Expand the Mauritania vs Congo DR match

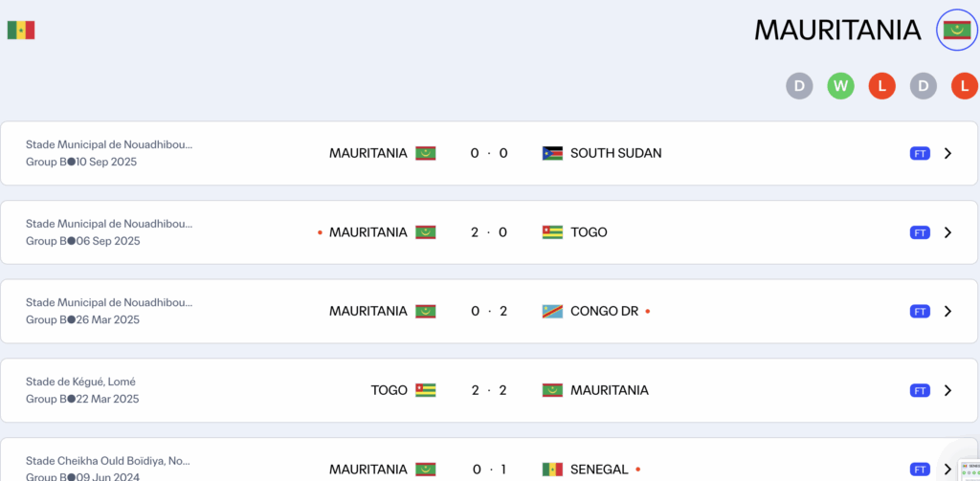[947, 312]
